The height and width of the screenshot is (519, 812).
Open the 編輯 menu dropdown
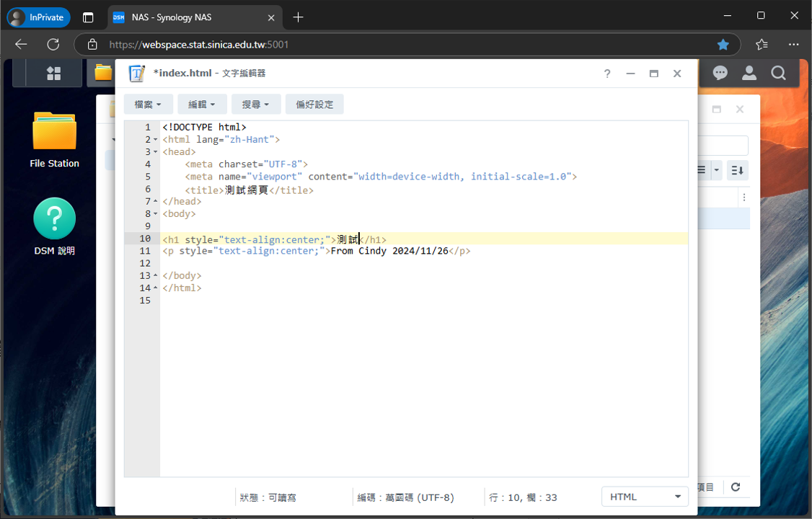[202, 105]
